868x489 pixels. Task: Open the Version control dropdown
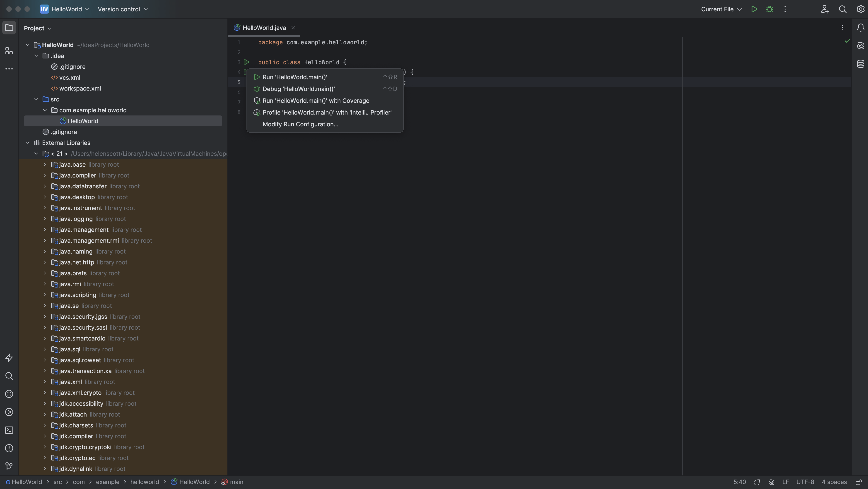pyautogui.click(x=123, y=9)
